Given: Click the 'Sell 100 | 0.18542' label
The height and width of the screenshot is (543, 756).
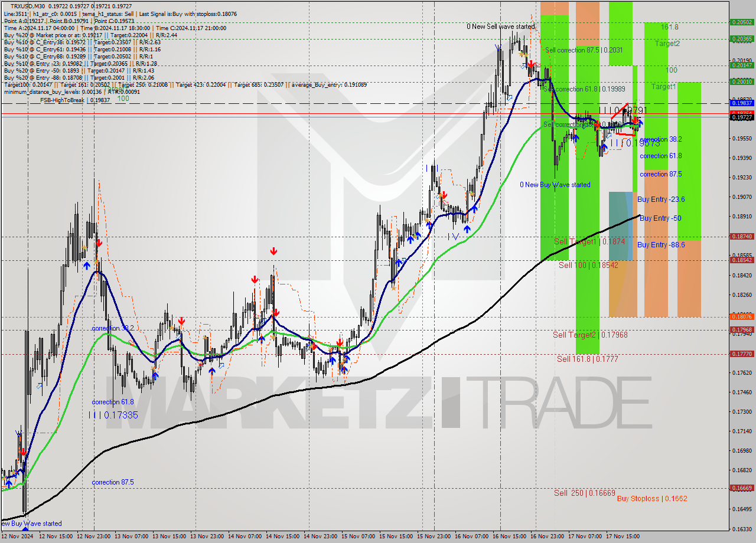Looking at the screenshot, I should pos(588,265).
